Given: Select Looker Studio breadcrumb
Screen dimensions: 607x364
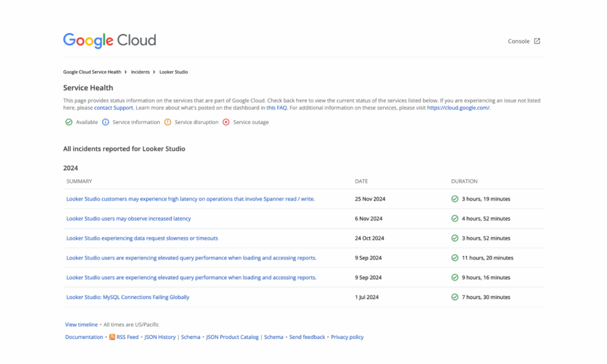Looking at the screenshot, I should pos(174,72).
